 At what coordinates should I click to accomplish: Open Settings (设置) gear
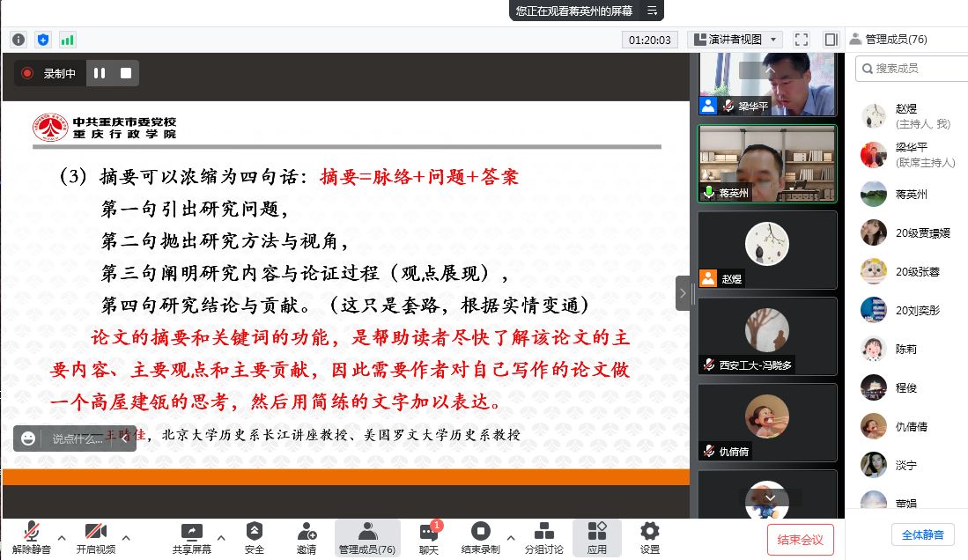point(650,538)
